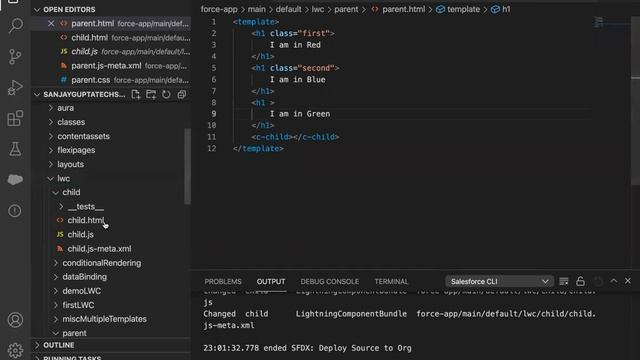The image size is (640, 360).
Task: Switch to the Problems tab
Action: [223, 282]
